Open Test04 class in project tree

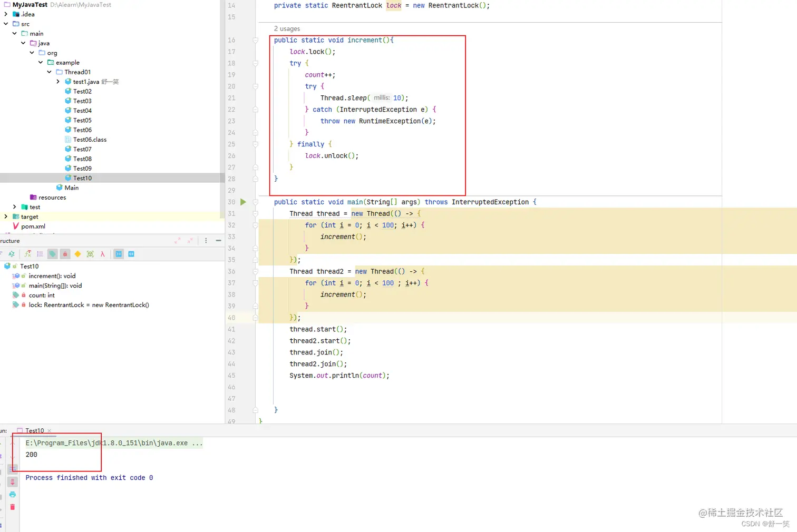coord(82,111)
